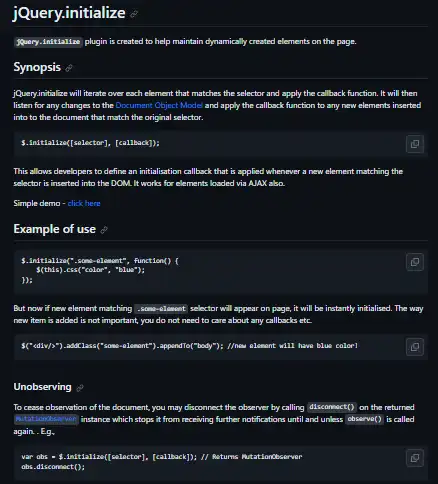Copy the .some-element function example code
438x484 pixels.
(x=415, y=262)
